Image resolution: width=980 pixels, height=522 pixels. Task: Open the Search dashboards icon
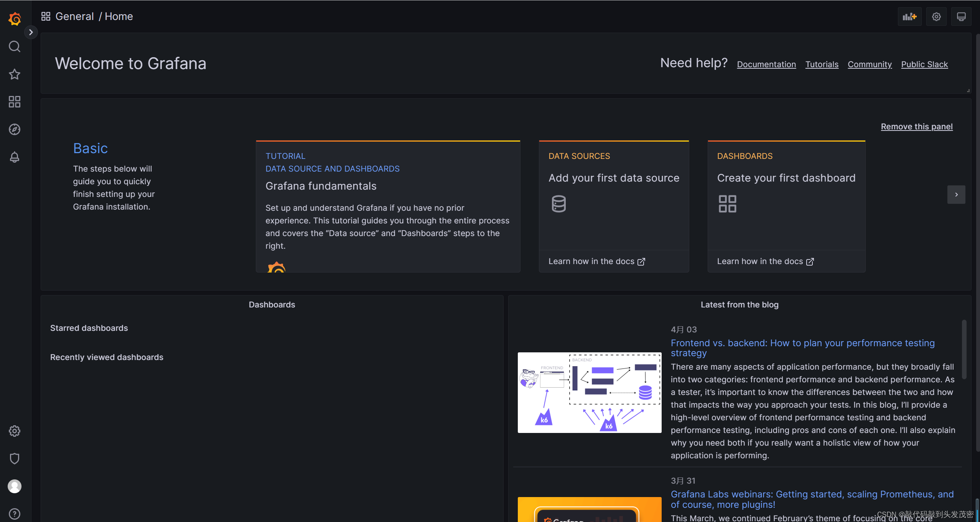click(15, 46)
